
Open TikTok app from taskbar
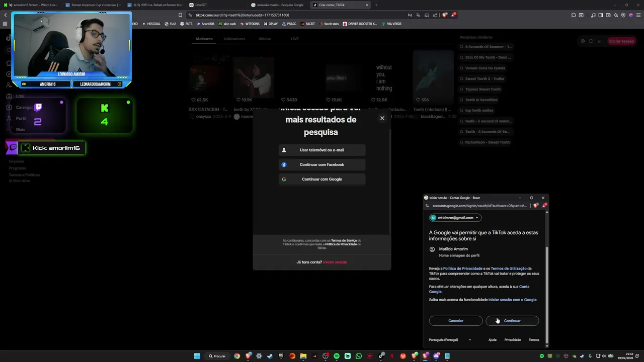point(381,356)
